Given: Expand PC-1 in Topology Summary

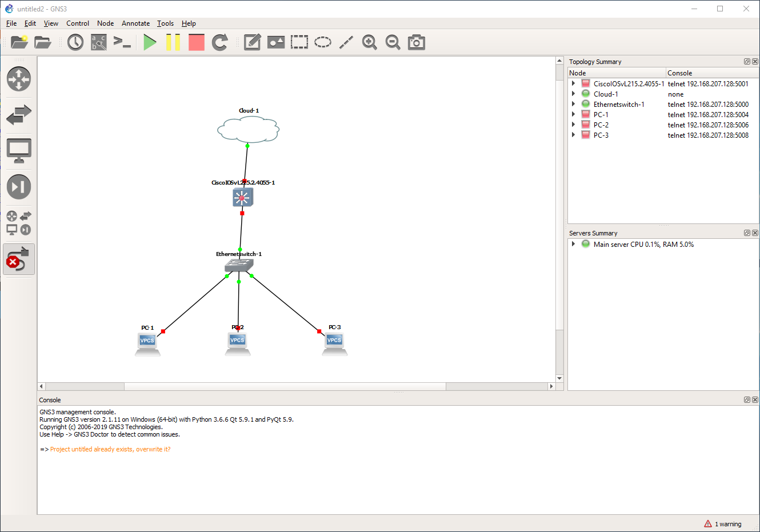Looking at the screenshot, I should pos(573,114).
